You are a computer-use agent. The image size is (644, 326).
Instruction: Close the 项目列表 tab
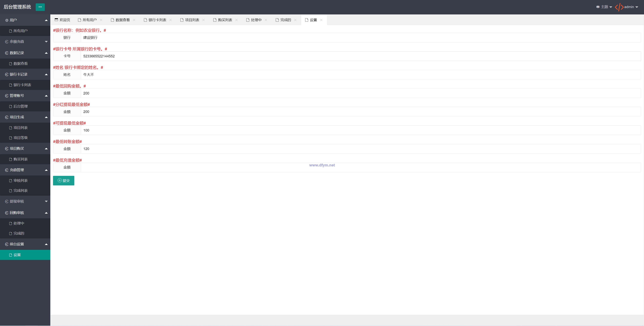click(x=203, y=20)
